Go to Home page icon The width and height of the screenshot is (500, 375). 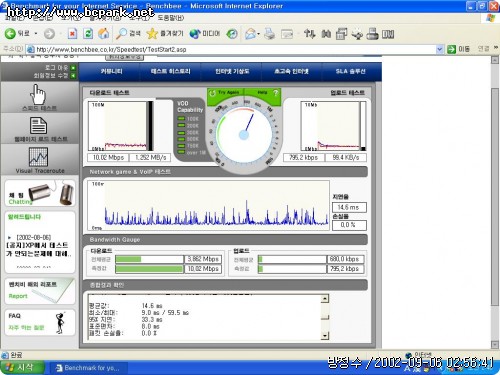[x=104, y=33]
